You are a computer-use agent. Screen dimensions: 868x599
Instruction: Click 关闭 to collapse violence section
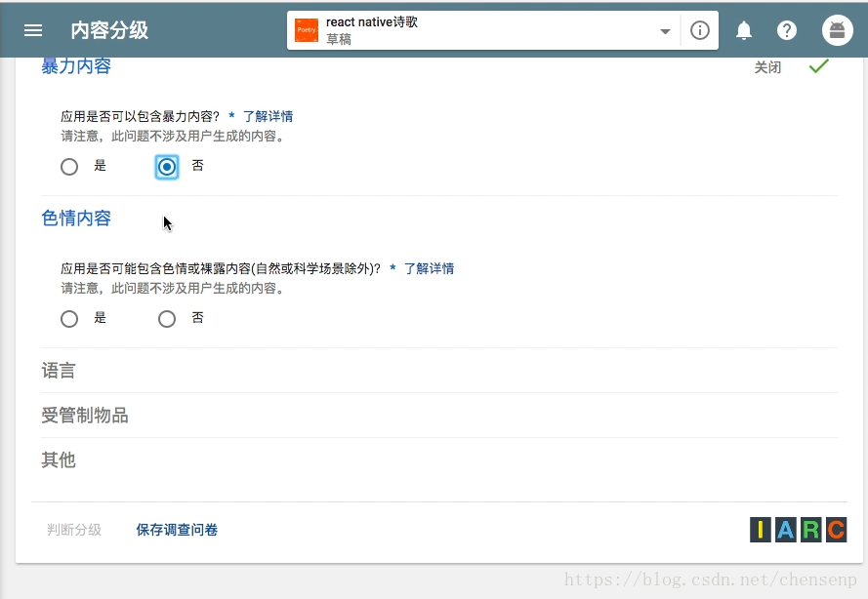767,67
